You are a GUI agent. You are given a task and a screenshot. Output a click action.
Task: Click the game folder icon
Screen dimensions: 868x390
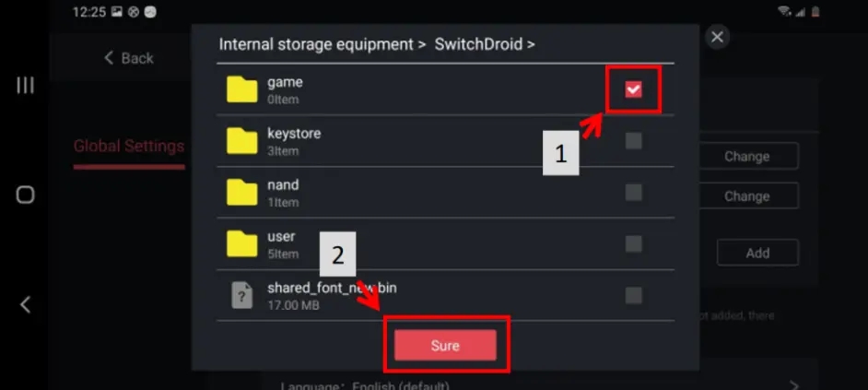(242, 89)
